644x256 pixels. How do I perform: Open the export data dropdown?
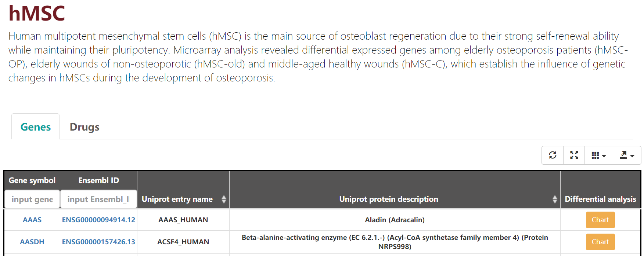627,156
